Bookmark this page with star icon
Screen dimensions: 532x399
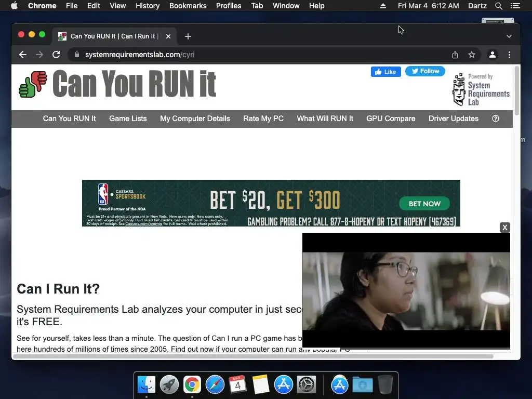tap(472, 55)
